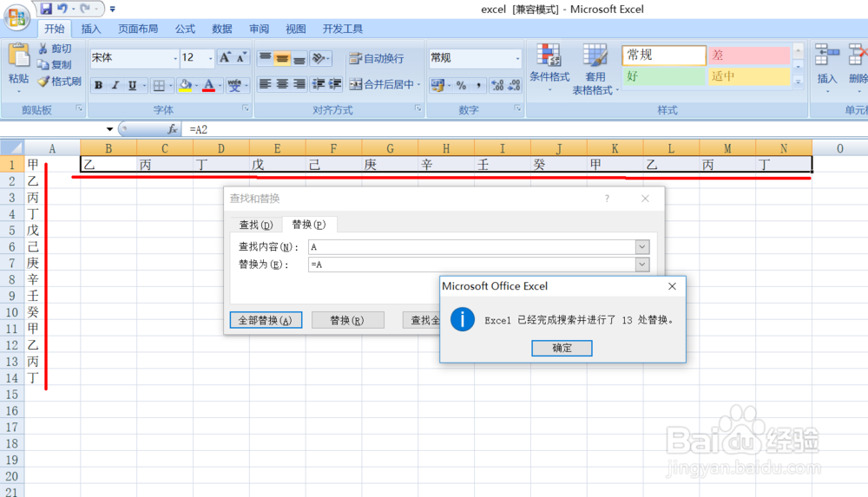The height and width of the screenshot is (497, 868).
Task: Expand 替换为 history dropdown
Action: pos(642,265)
